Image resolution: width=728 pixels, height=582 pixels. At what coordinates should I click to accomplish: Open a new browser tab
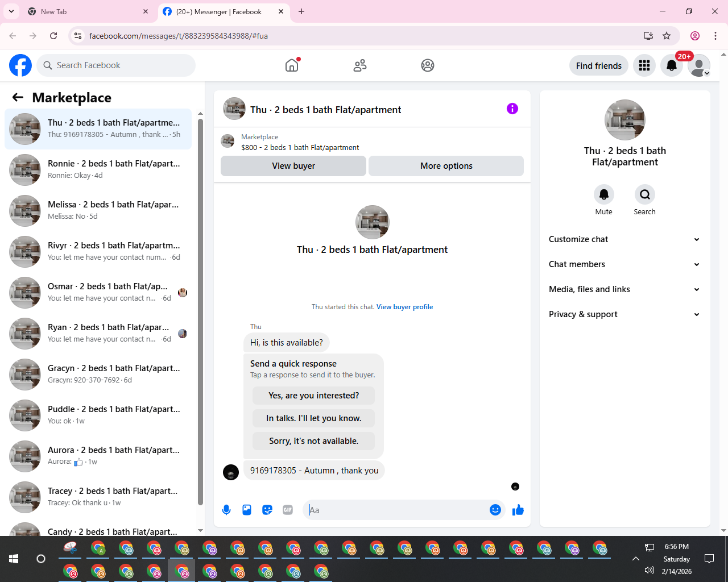(x=301, y=11)
